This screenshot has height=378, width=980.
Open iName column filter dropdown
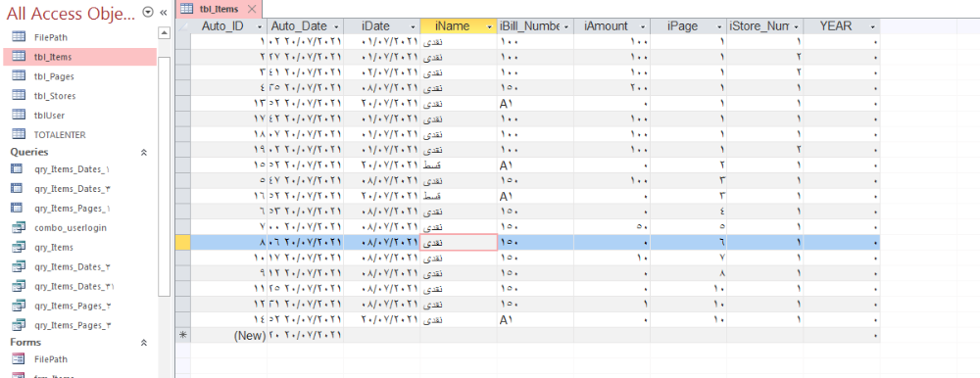(x=489, y=26)
